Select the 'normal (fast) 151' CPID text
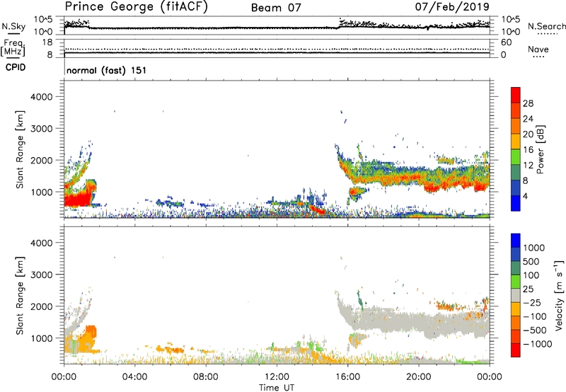This screenshot has height=392, width=566. (106, 70)
